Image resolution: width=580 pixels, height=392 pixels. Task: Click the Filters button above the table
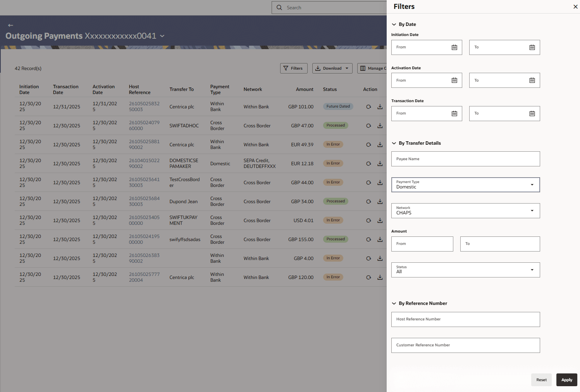pyautogui.click(x=294, y=68)
